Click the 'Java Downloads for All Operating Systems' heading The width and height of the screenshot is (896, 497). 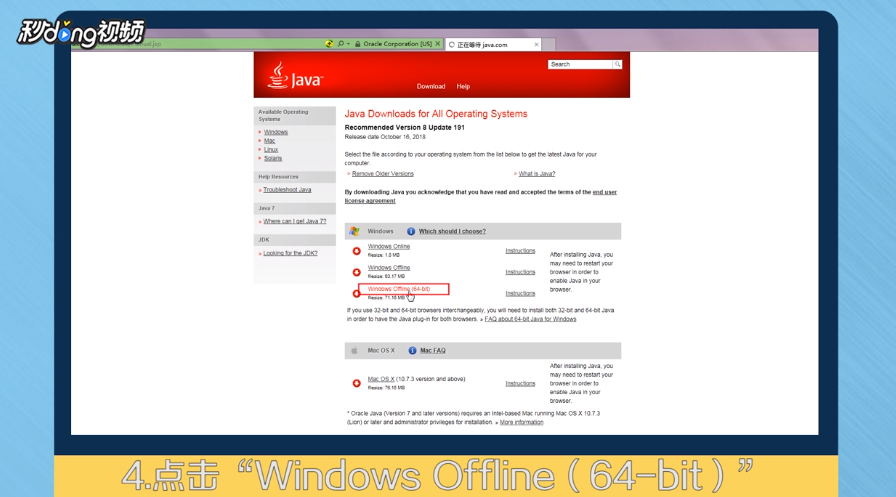click(435, 114)
